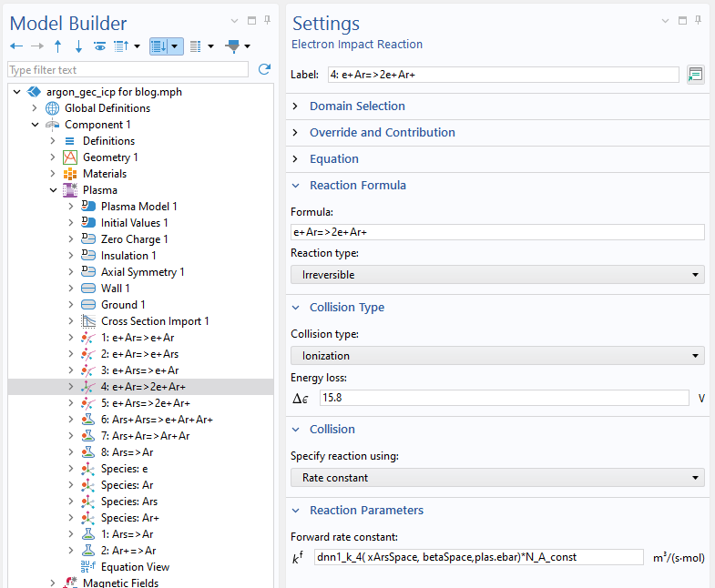Click the Move Up arrow icon
This screenshot has height=588, width=715.
[x=58, y=46]
